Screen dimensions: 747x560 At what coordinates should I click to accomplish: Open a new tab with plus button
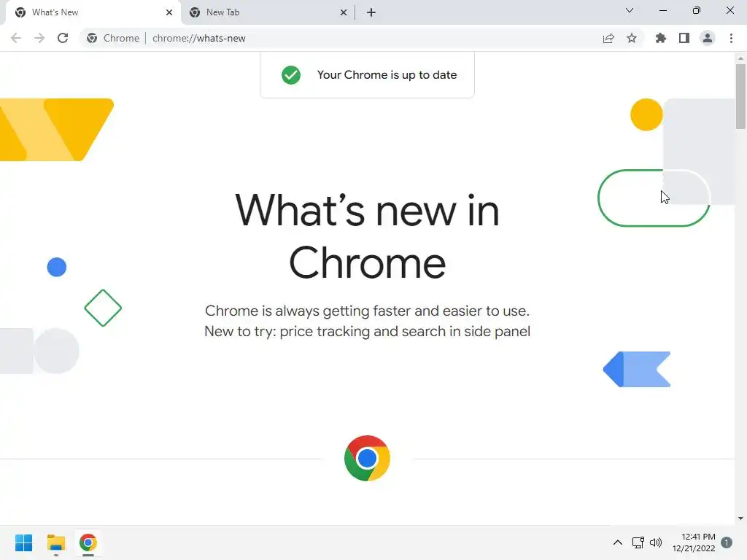tap(371, 12)
